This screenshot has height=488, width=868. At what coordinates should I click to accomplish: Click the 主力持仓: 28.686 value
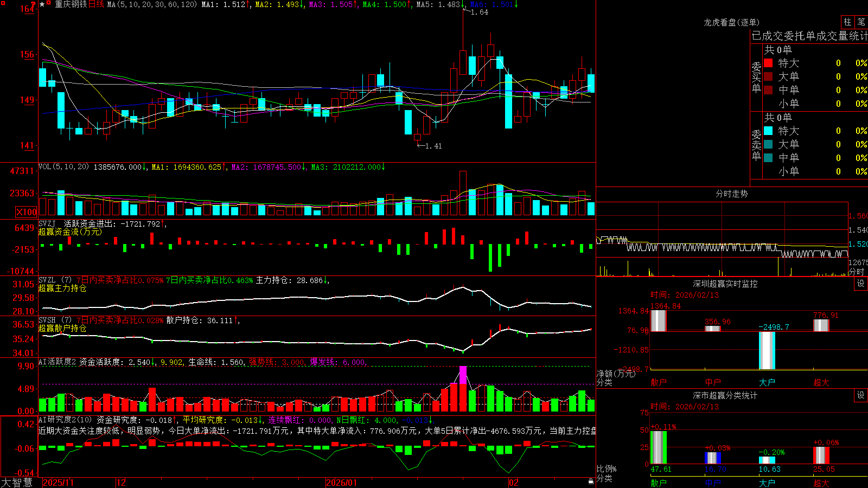coord(290,280)
